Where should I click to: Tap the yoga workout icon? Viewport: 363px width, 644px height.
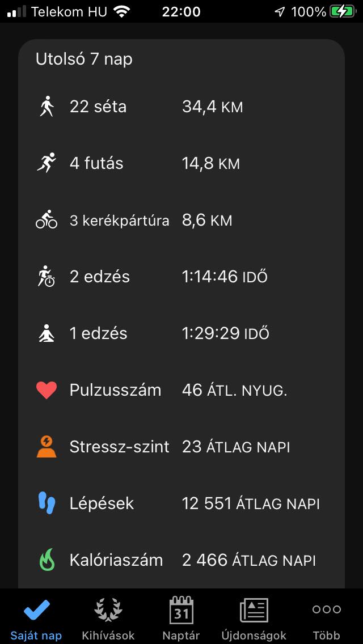pos(47,333)
